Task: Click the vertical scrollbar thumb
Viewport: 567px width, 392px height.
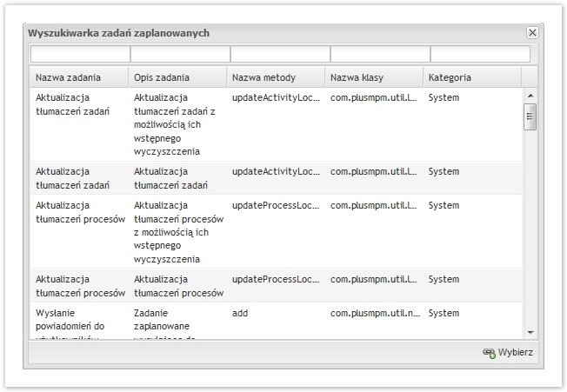Action: [x=530, y=116]
